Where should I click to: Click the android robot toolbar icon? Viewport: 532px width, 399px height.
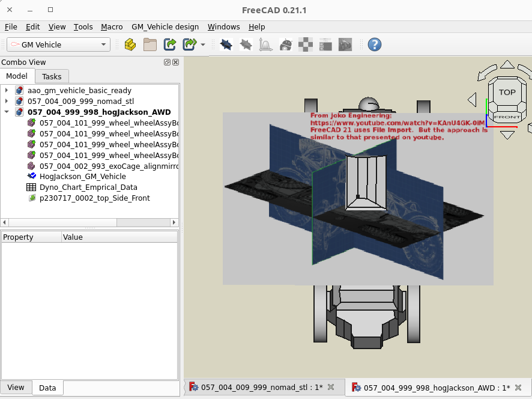coord(286,44)
